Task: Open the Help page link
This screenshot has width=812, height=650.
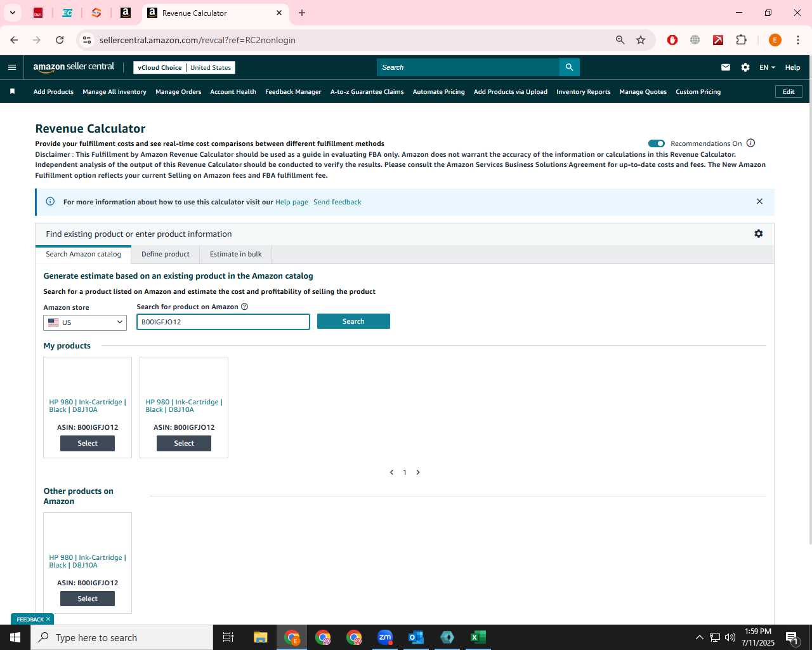Action: click(292, 202)
